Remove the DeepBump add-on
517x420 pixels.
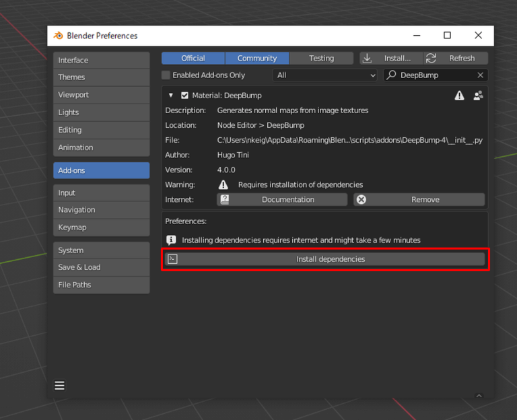419,200
